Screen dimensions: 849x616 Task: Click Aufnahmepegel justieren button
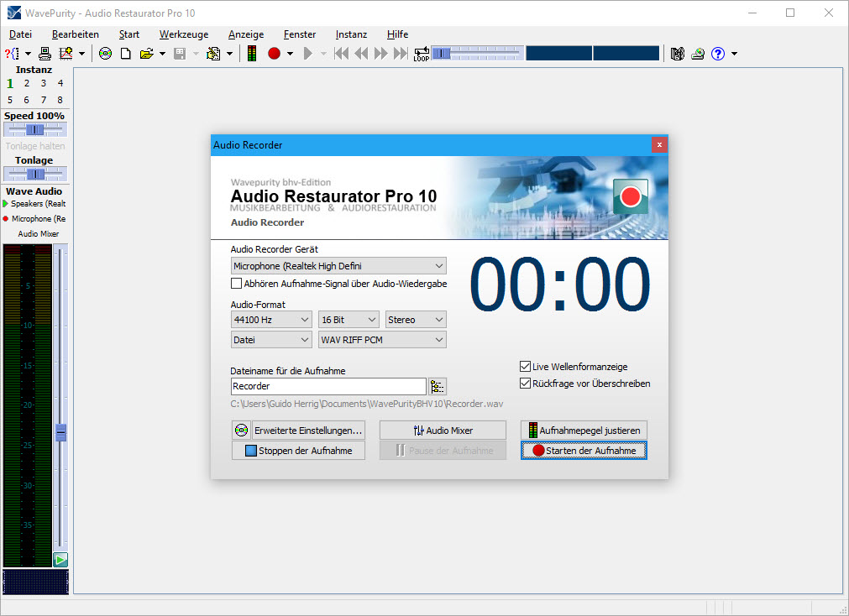[584, 431]
